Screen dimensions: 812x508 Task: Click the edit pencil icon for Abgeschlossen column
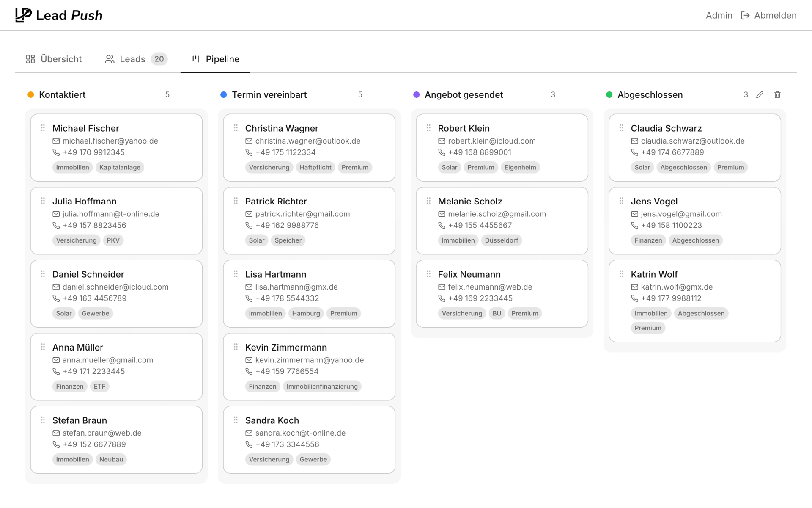[x=760, y=95]
